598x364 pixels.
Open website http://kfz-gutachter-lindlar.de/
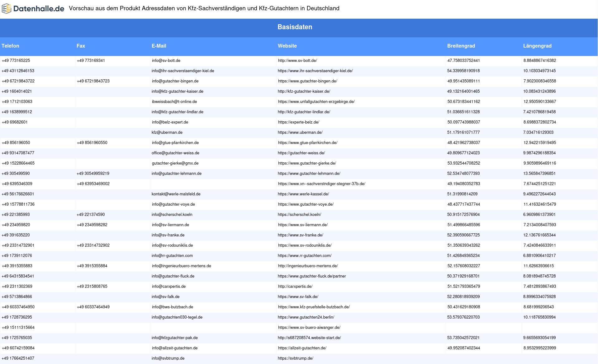coord(304,112)
